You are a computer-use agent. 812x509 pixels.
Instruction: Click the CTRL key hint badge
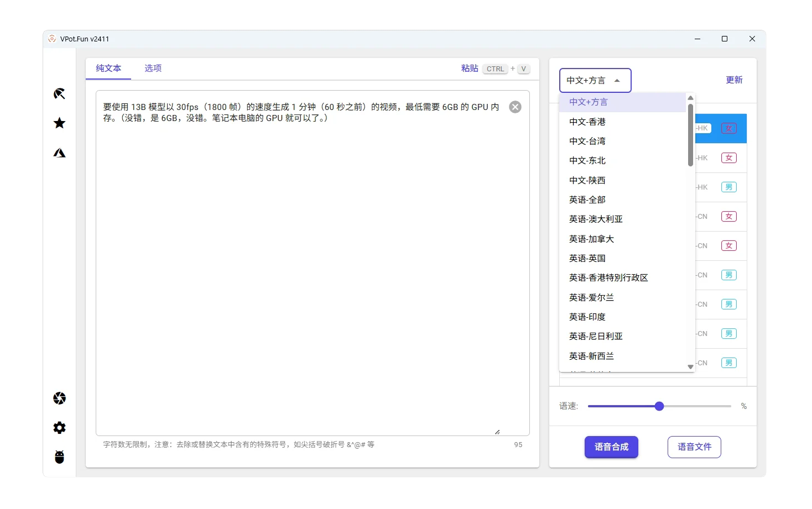tap(495, 69)
